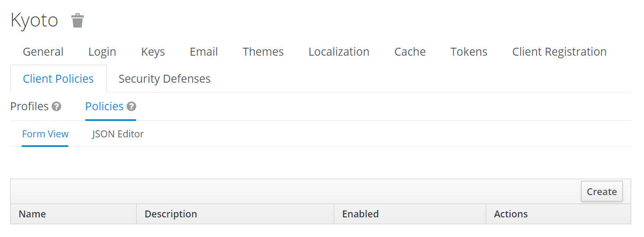Delete the Kyoto realm via trash icon
Image resolution: width=644 pixels, height=237 pixels.
[78, 21]
